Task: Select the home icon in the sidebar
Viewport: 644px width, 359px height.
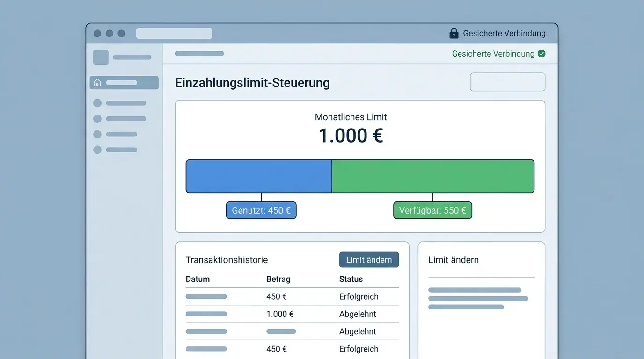Action: pos(97,83)
